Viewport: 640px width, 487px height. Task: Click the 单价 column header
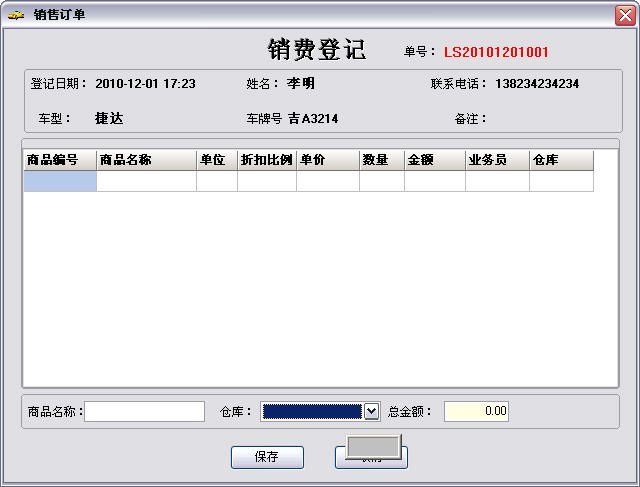[x=328, y=160]
